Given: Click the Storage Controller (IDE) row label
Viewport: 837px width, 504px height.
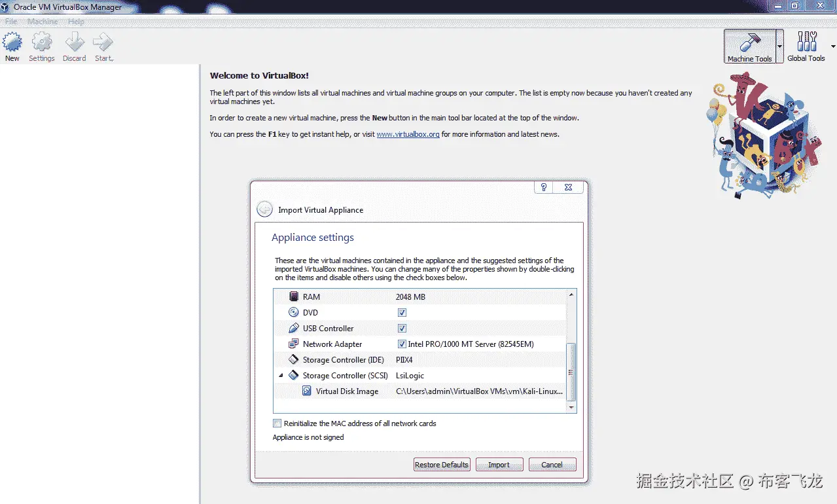Looking at the screenshot, I should tap(344, 360).
